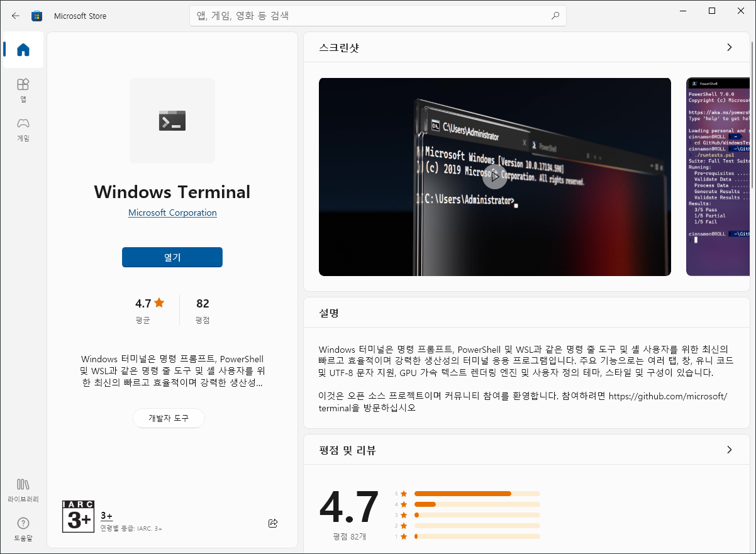Click the 평점 82개 label
The height and width of the screenshot is (554, 756).
click(350, 536)
